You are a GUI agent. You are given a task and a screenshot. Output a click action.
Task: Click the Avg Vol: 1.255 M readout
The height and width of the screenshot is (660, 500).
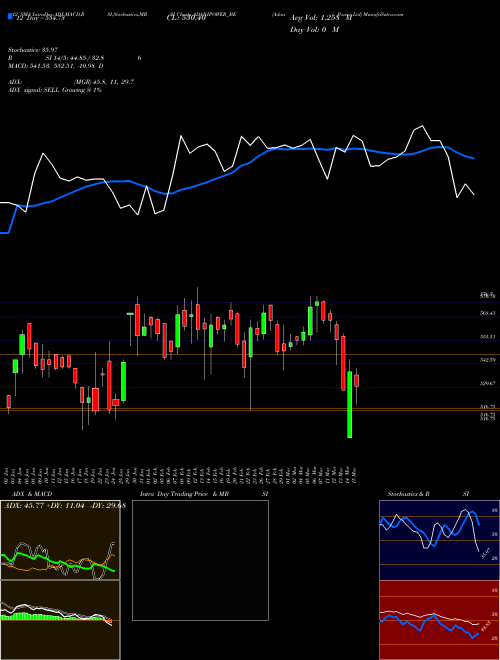coord(320,18)
